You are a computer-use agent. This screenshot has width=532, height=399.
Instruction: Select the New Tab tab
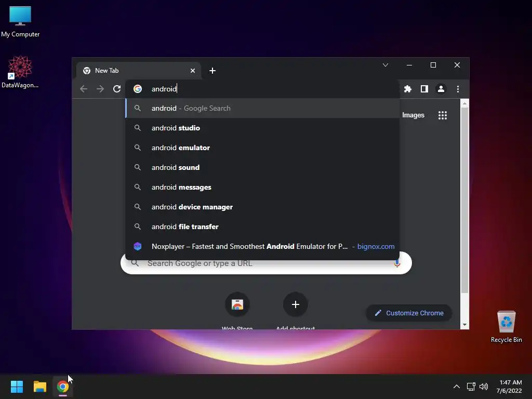pos(138,71)
